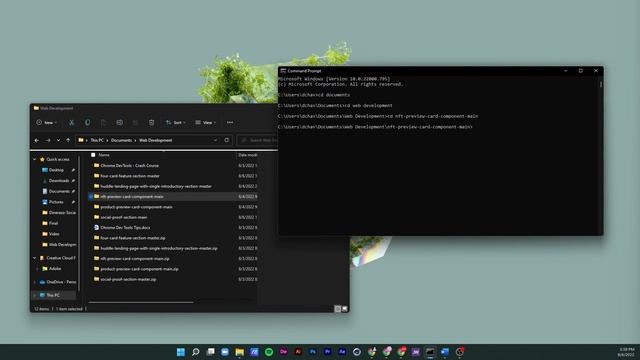640x360 pixels.
Task: Select huddle-landing-page-with-single-introductory-section-master folder
Action: (x=156, y=186)
